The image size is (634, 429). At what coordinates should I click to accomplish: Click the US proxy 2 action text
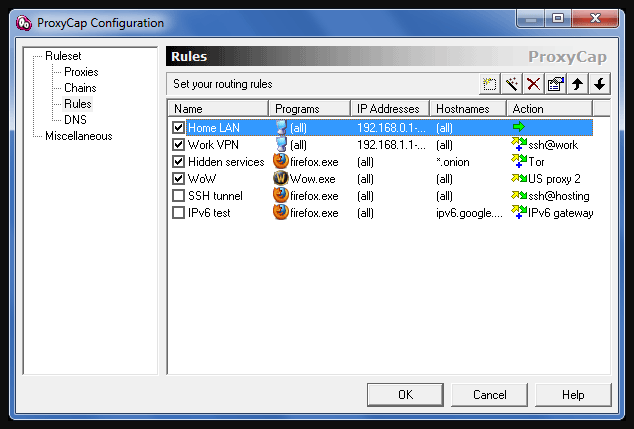[x=554, y=179]
